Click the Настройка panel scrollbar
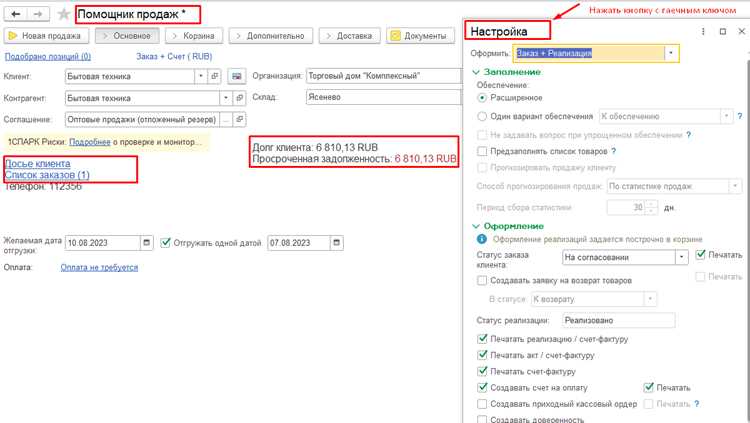The width and height of the screenshot is (750, 423). [x=748, y=239]
